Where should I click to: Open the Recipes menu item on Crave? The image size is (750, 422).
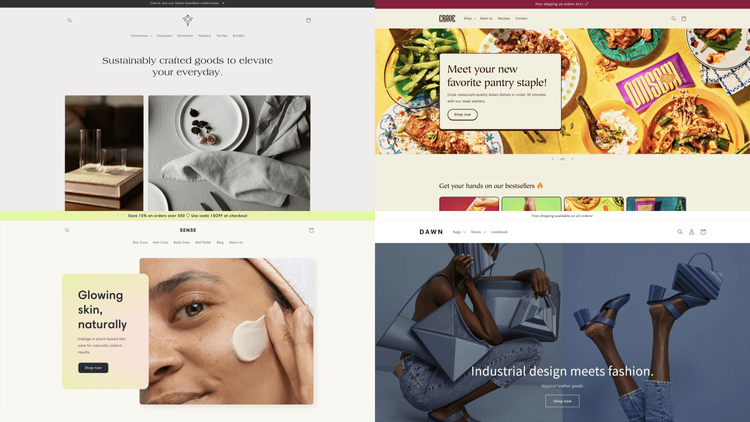[504, 19]
